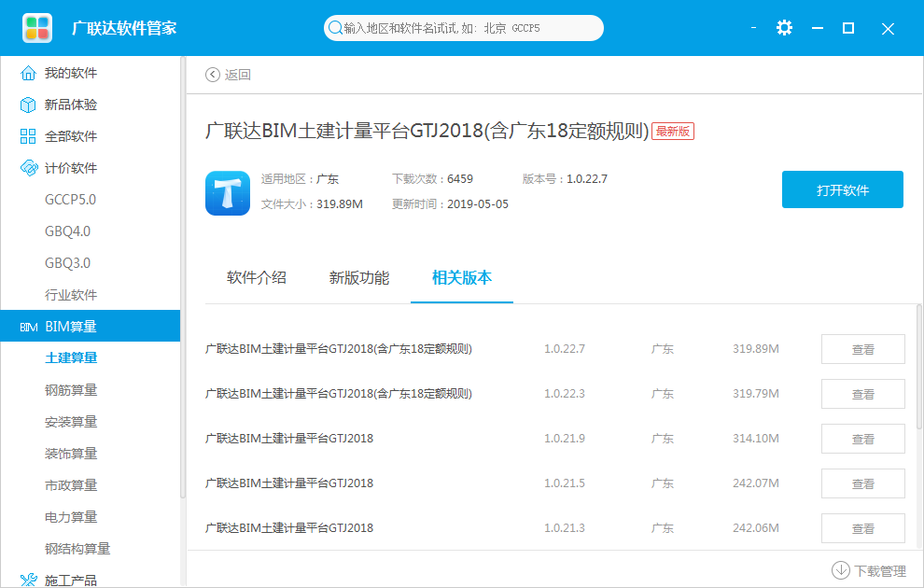924x588 pixels.
Task: Click the sidebar vertical scrollbar
Action: tap(183, 277)
